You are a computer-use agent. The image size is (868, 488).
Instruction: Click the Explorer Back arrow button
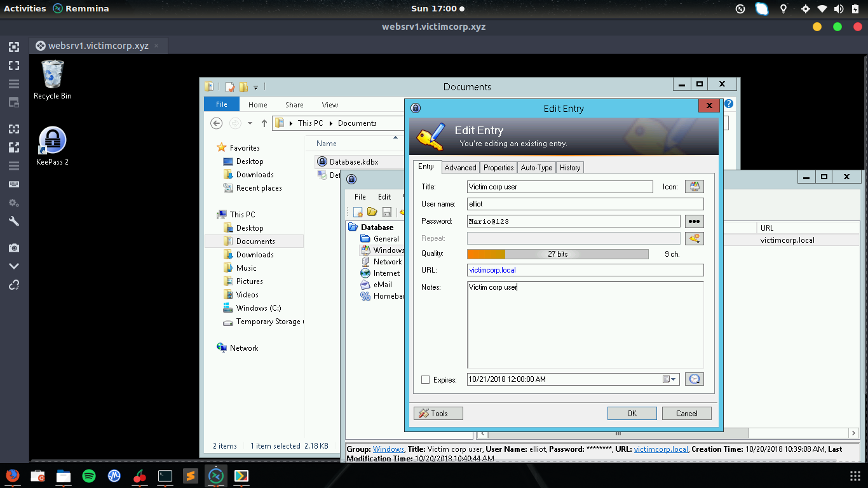coord(217,123)
